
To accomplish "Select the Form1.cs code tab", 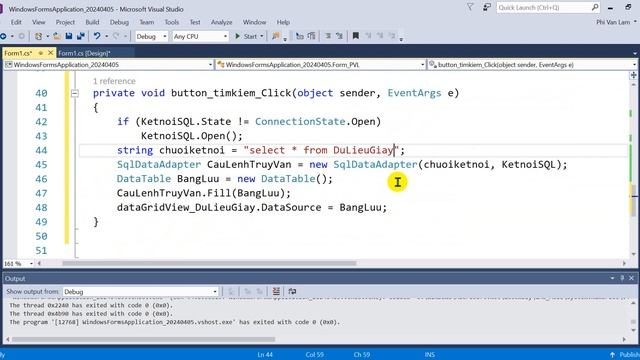I will coord(18,53).
